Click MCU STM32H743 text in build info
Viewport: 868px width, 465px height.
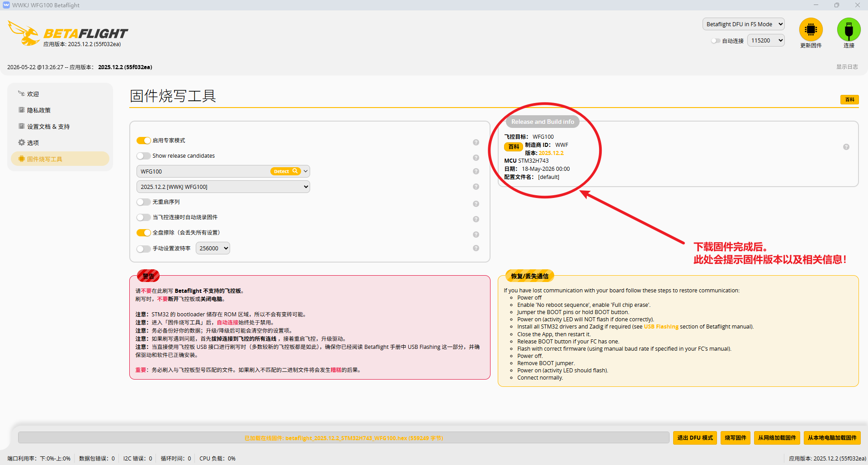pos(526,161)
